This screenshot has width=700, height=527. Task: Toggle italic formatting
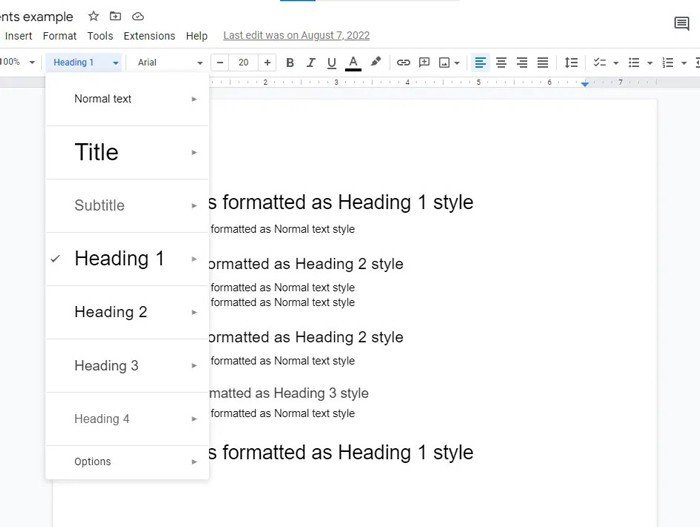coord(311,62)
